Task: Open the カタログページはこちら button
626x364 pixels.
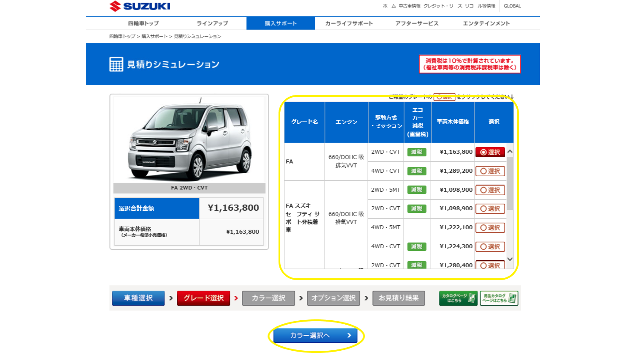Action: pos(458,298)
